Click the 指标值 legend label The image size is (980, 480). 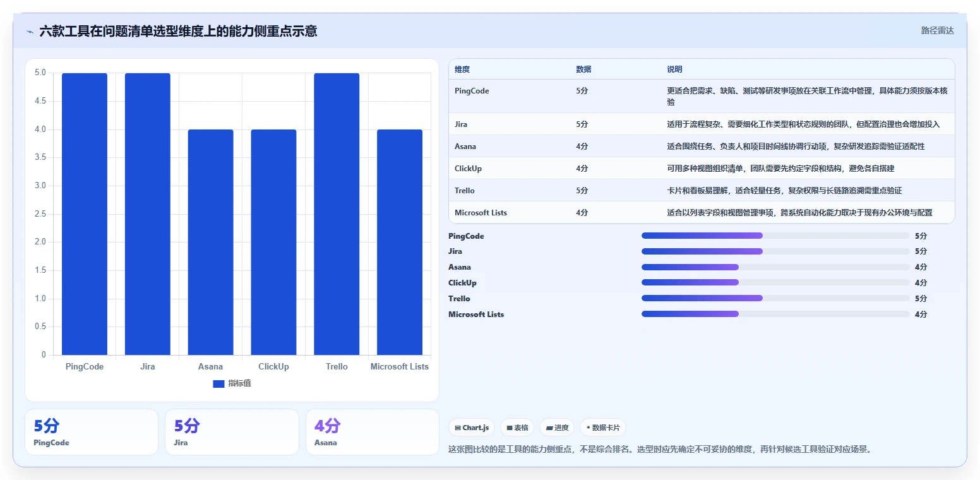point(239,383)
